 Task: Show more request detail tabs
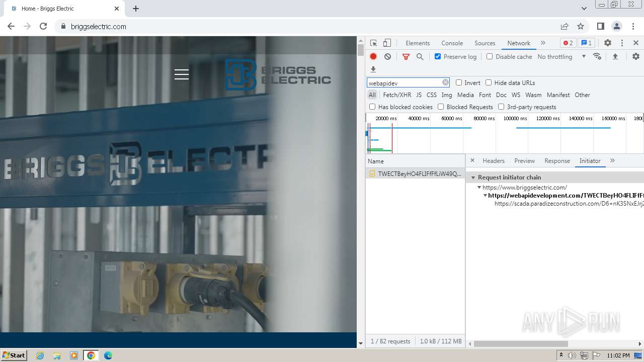coord(612,160)
